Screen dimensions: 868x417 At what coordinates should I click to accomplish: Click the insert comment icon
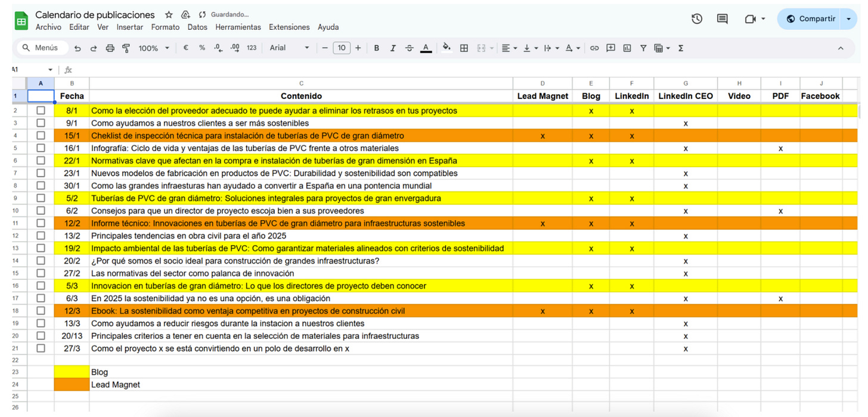click(x=610, y=48)
